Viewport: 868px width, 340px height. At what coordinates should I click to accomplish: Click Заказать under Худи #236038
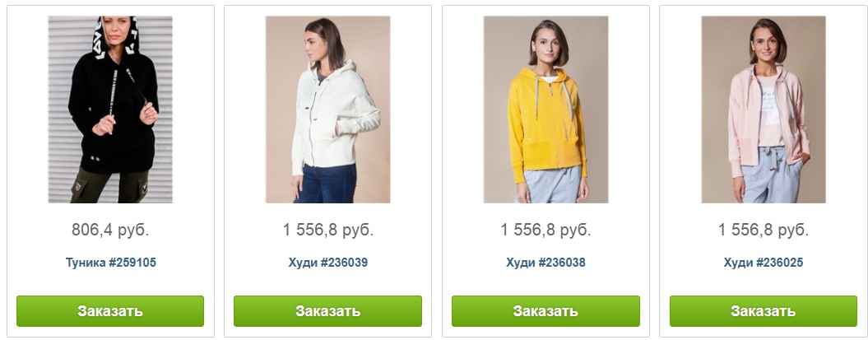[545, 311]
